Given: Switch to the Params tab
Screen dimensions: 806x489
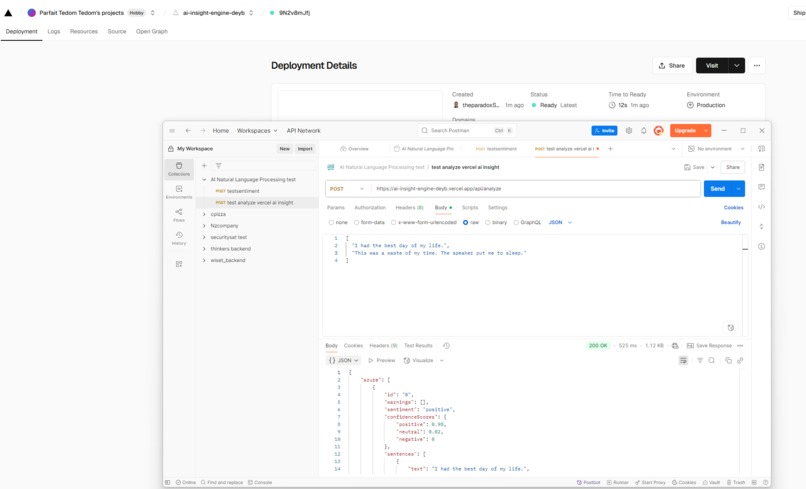Looking at the screenshot, I should coord(336,208).
